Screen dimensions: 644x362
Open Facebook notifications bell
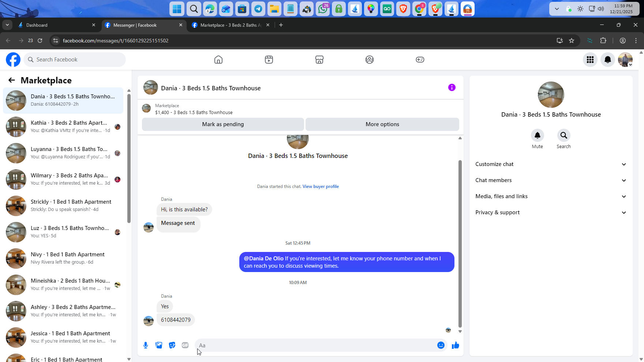pos(608,60)
